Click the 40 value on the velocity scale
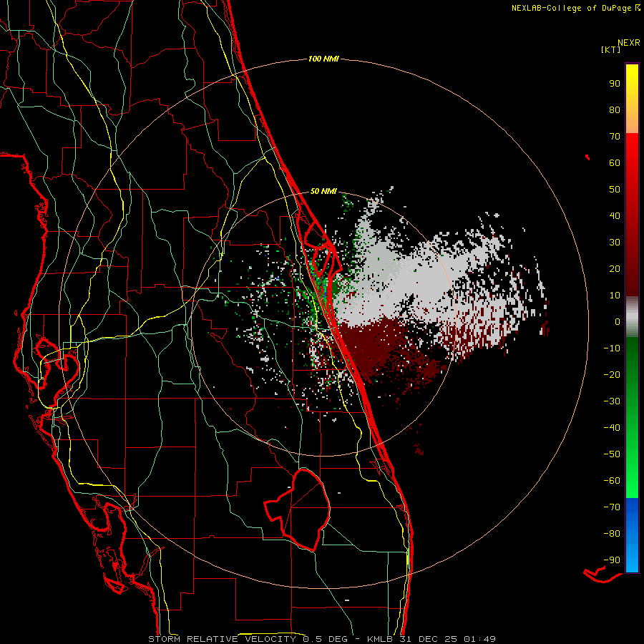Viewport: 644px width, 644px height. click(615, 215)
